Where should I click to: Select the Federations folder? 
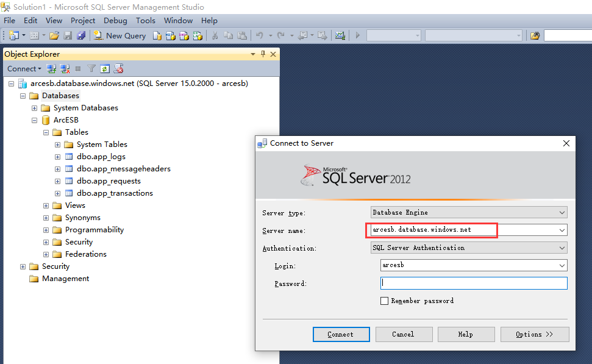(86, 254)
